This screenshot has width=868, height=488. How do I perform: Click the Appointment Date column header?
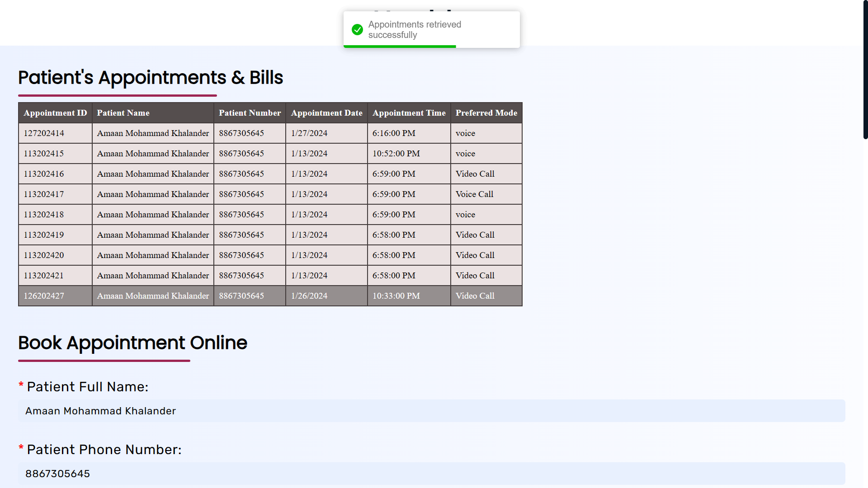[326, 113]
